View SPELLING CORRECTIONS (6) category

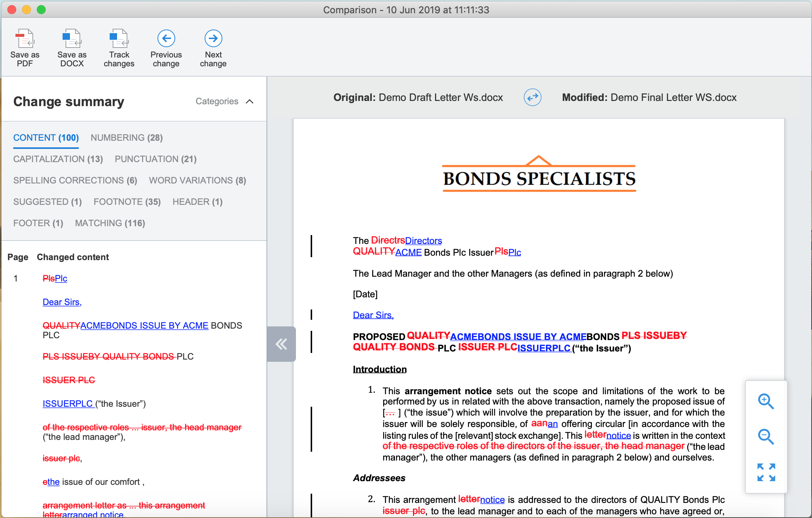tap(75, 181)
